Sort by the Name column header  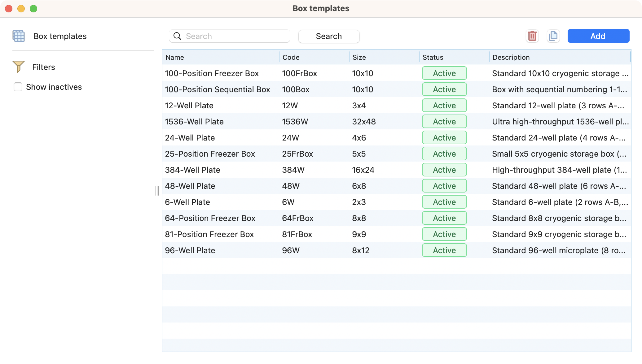click(175, 57)
